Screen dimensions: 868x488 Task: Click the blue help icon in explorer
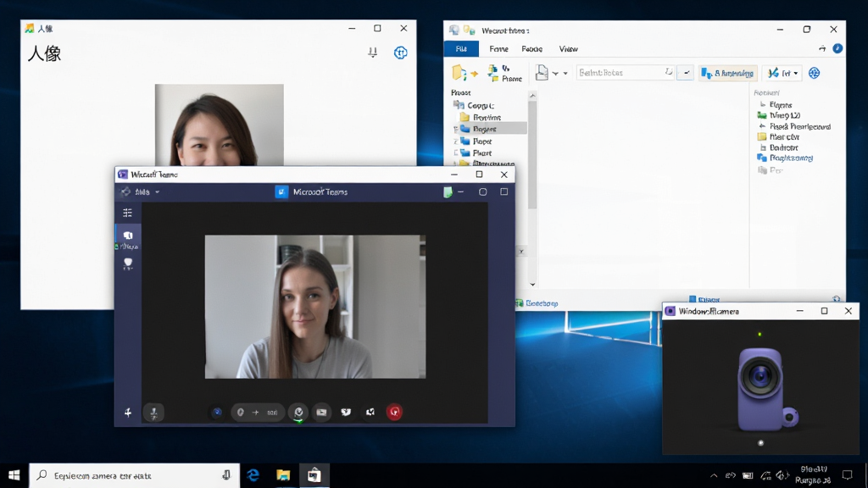coord(837,48)
